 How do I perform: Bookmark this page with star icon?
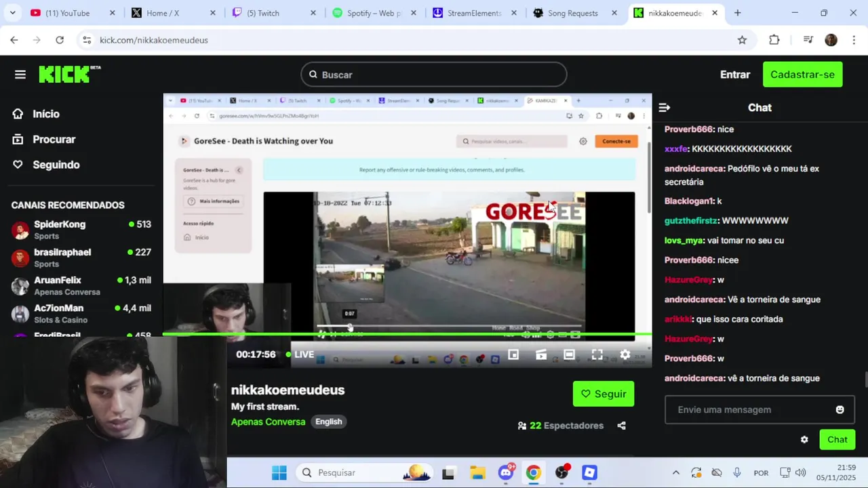[x=742, y=40]
